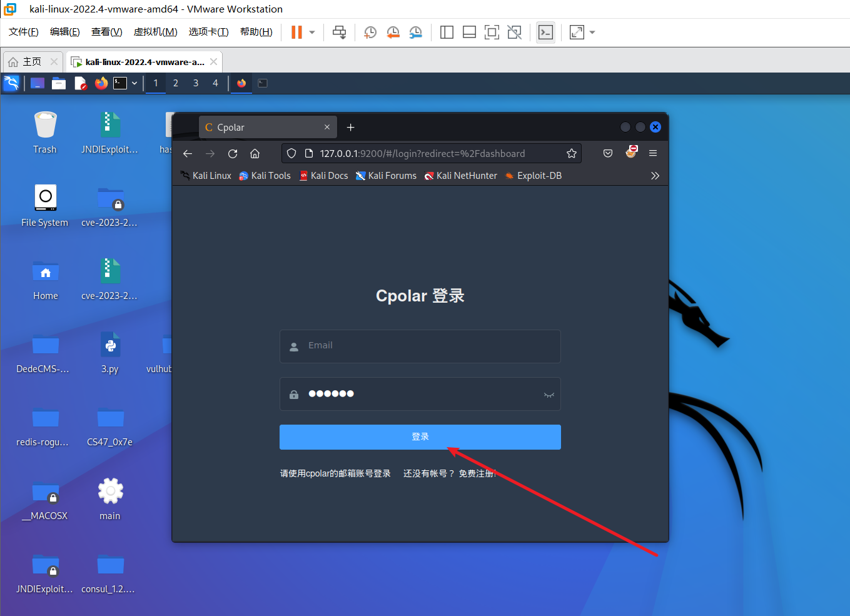Close the Cpolar browser tab
The width and height of the screenshot is (850, 616).
tap(327, 127)
